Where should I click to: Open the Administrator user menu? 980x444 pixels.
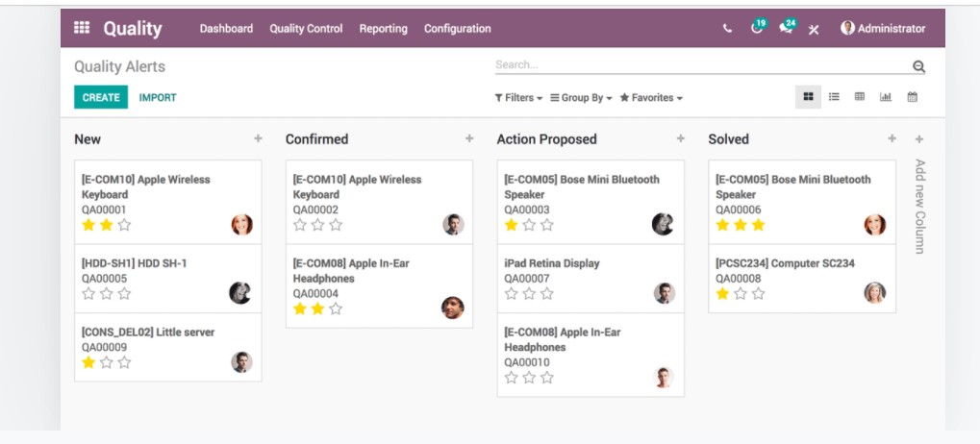tap(883, 28)
